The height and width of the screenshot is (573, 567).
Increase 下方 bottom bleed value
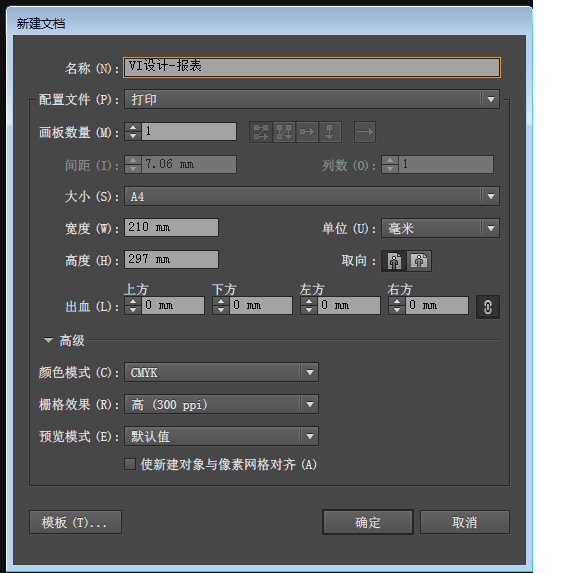point(221,301)
